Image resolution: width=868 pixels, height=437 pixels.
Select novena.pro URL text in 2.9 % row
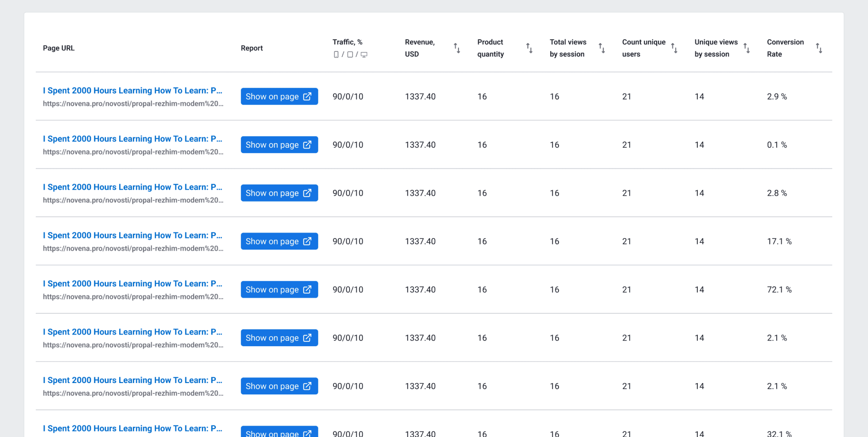pos(133,103)
